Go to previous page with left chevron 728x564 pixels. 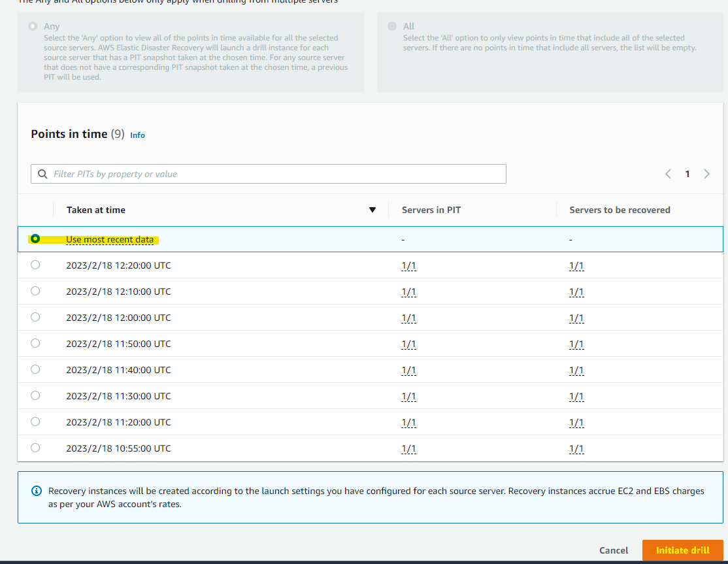click(x=668, y=174)
